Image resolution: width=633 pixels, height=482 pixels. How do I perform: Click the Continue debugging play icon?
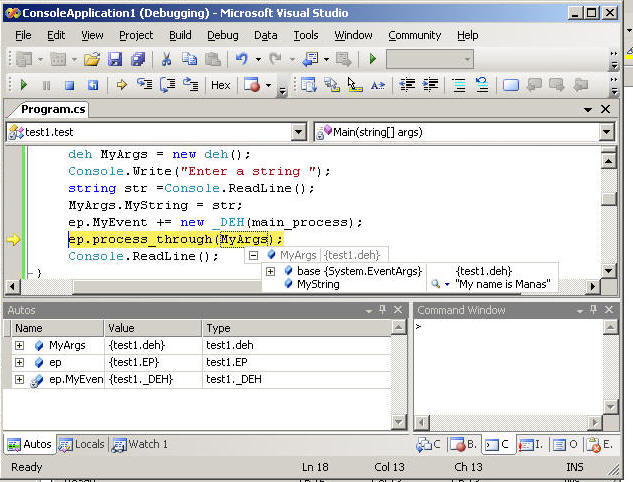[x=24, y=85]
